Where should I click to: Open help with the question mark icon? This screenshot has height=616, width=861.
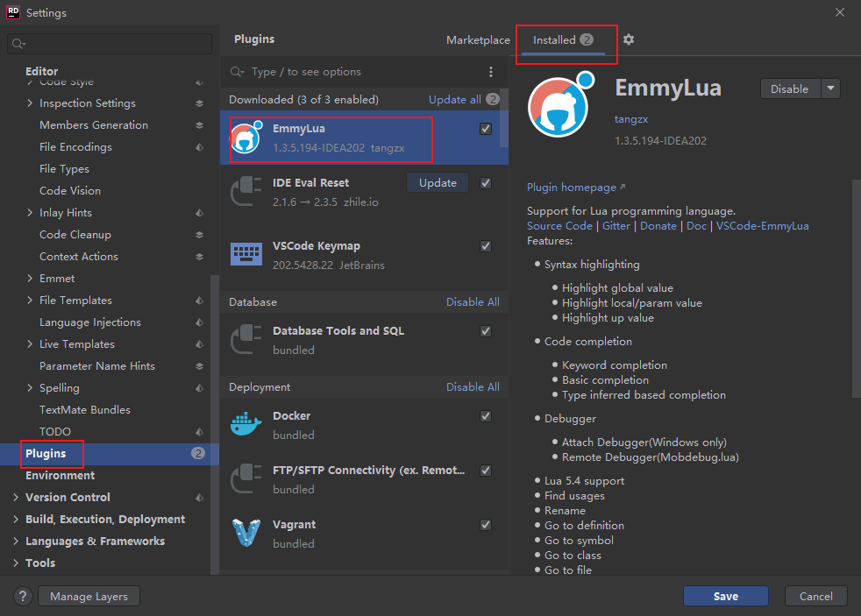pyautogui.click(x=23, y=596)
